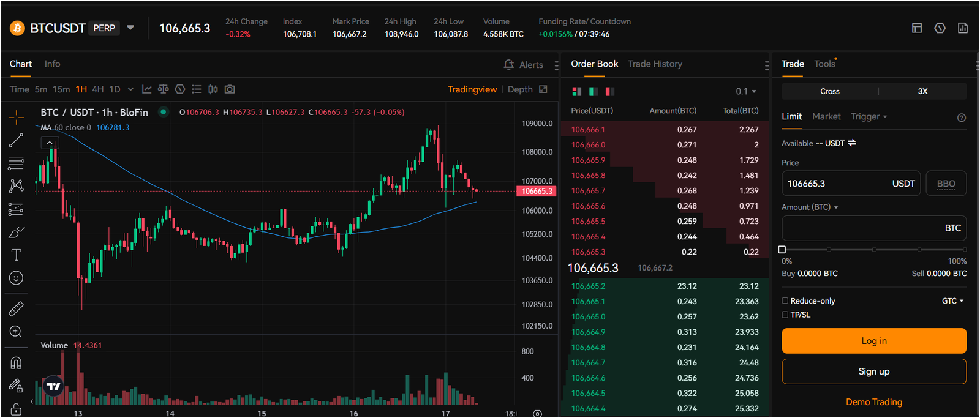Image resolution: width=980 pixels, height=418 pixels.
Task: Open the horizontal lines tool group
Action: pos(17,163)
